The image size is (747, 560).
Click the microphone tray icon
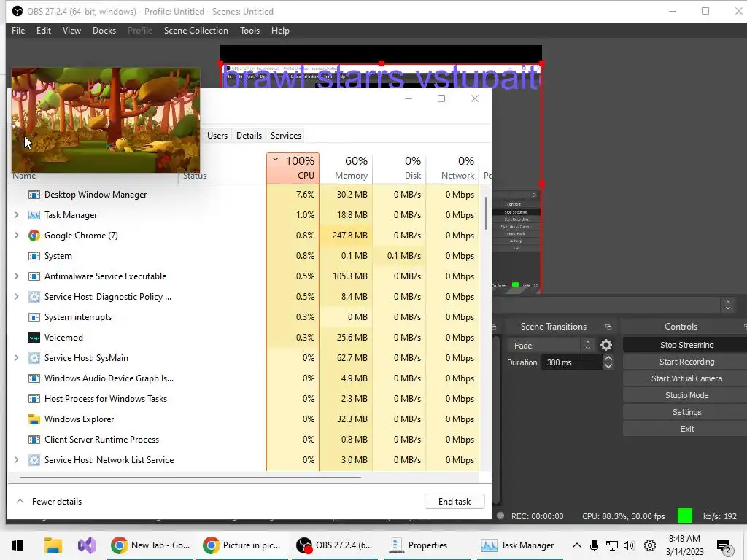[x=594, y=545]
